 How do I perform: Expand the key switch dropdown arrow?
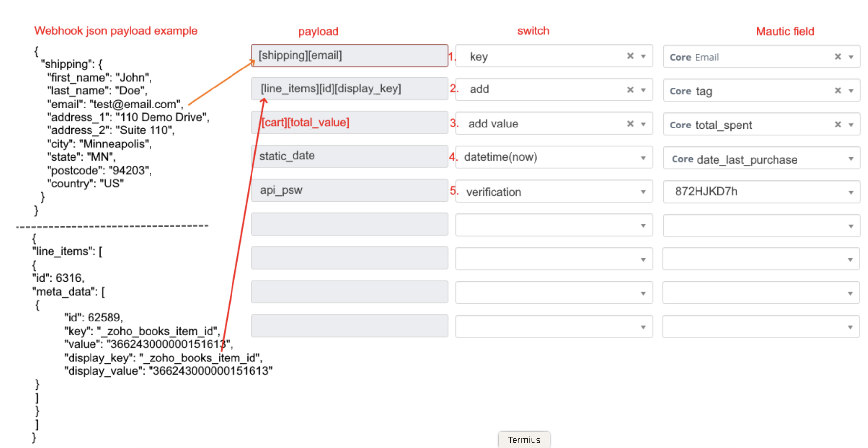pyautogui.click(x=643, y=56)
